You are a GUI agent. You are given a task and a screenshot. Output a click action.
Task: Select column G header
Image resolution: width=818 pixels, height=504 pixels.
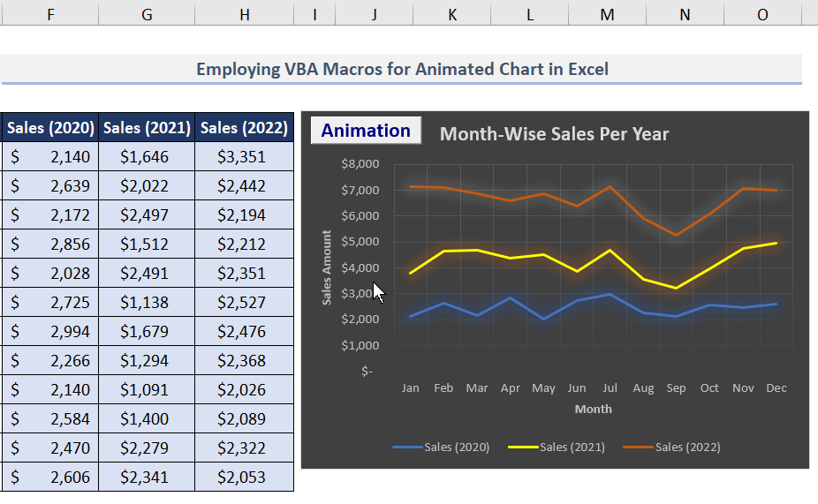(147, 14)
